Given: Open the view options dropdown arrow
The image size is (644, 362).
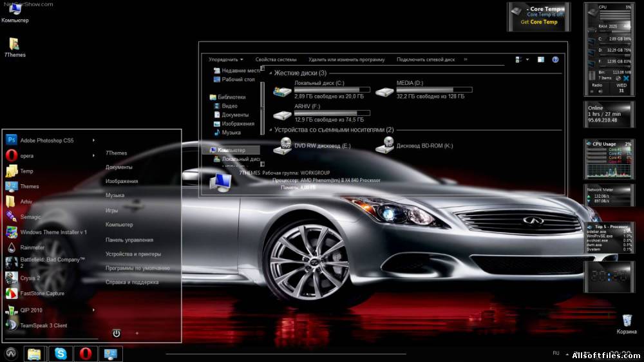Looking at the screenshot, I should (x=527, y=59).
